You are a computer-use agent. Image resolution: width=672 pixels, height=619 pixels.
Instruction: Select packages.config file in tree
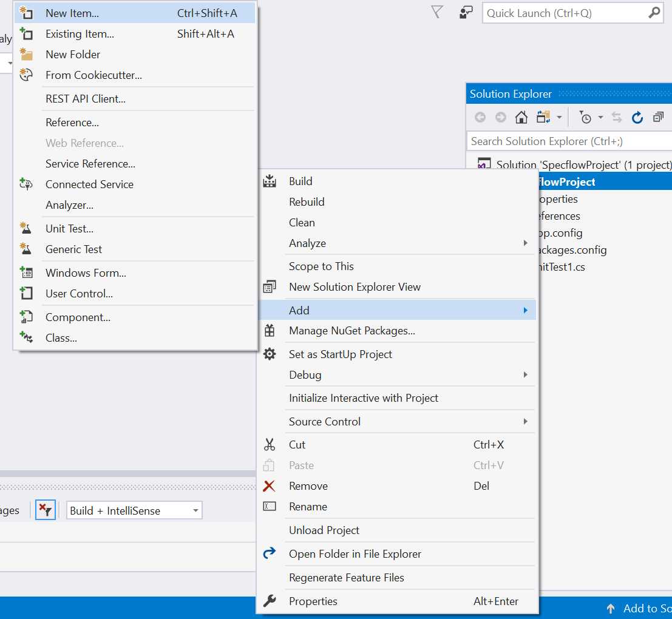tap(572, 250)
